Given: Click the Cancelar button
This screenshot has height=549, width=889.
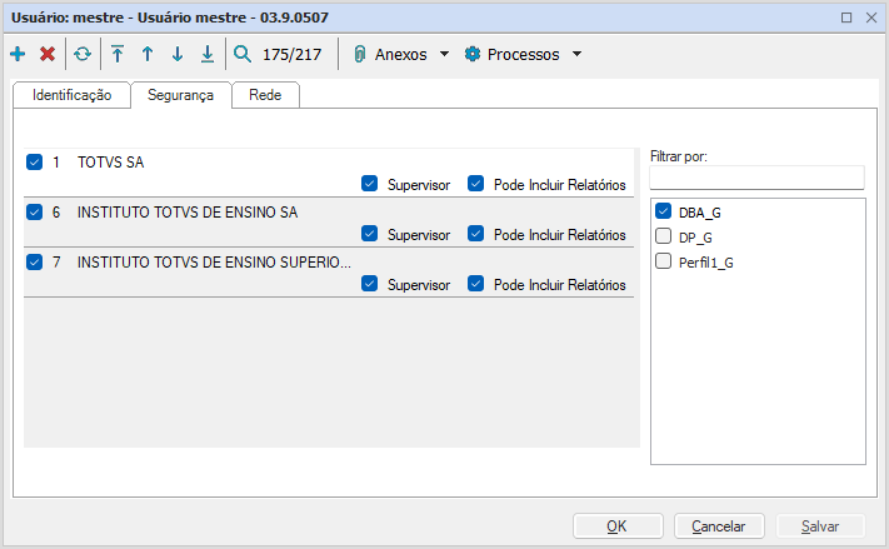Looking at the screenshot, I should [719, 526].
